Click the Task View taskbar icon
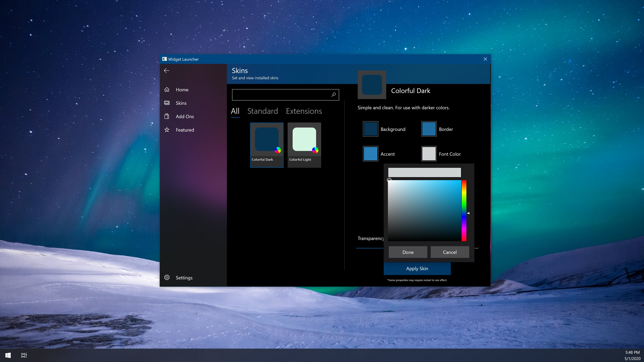Viewport: 644px width, 362px height. tap(24, 355)
